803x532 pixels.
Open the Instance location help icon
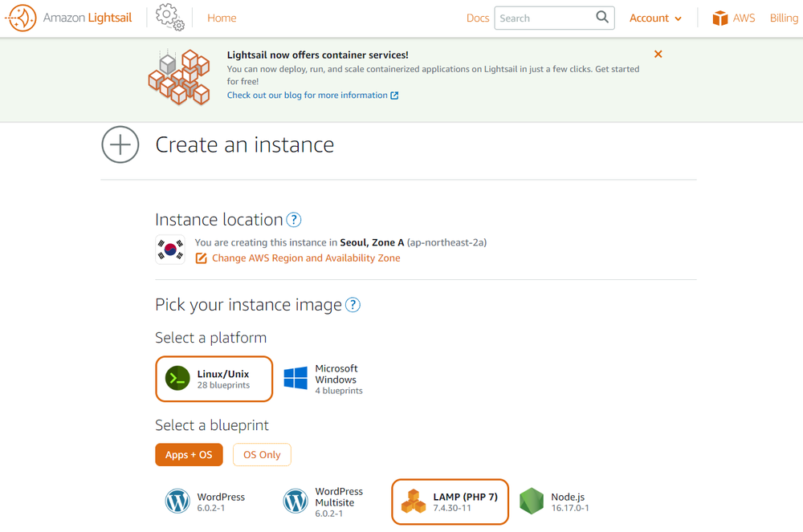coord(294,219)
